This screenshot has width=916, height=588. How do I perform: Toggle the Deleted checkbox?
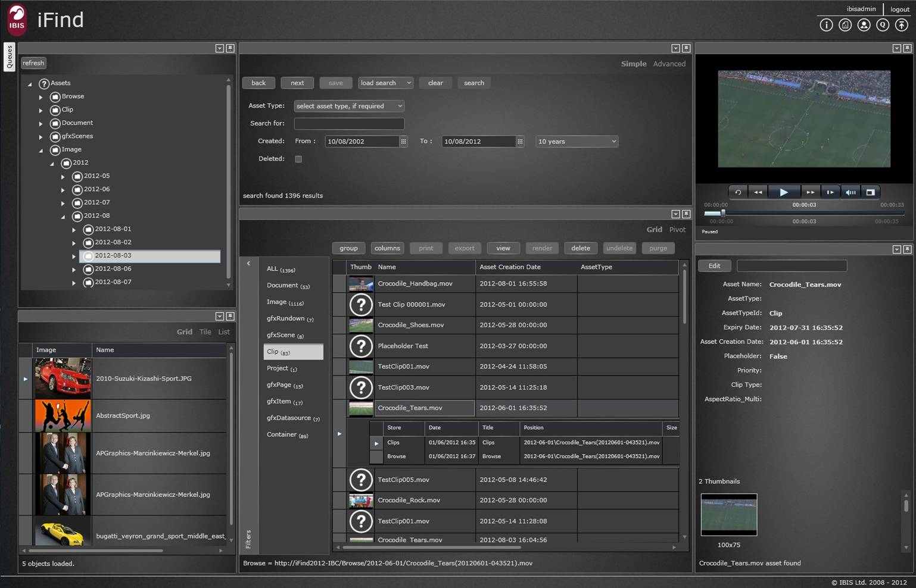pyautogui.click(x=298, y=159)
